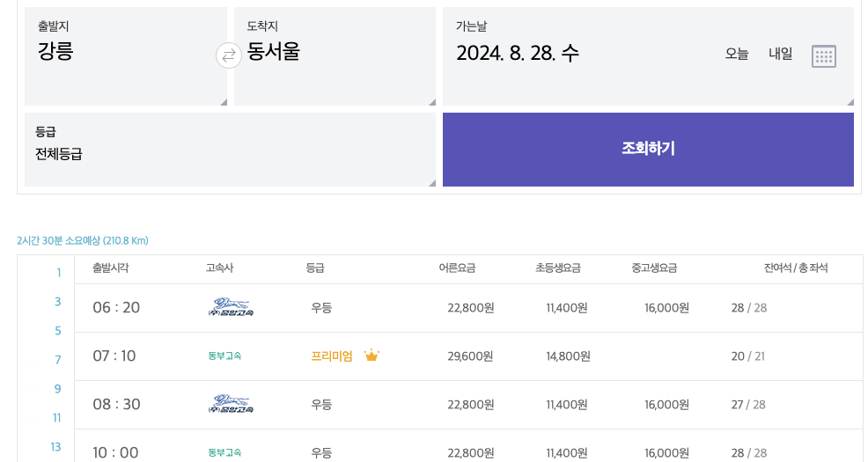Image resolution: width=868 pixels, height=462 pixels.
Task: Click the premium crown icon on 07:10 row
Action: point(371,356)
